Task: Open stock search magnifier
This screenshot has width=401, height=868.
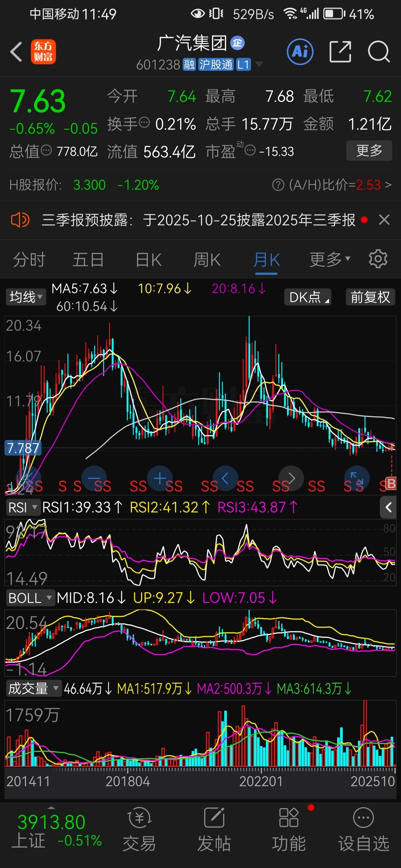Action: (379, 52)
